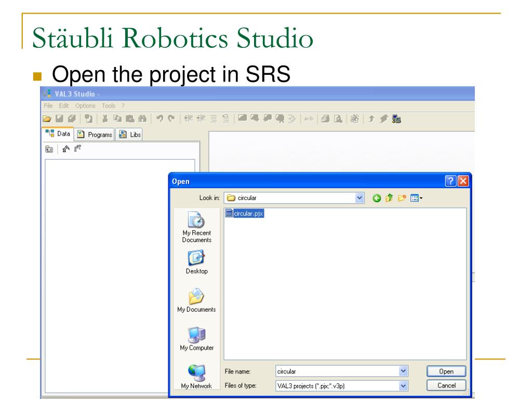The width and height of the screenshot is (532, 399).
Task: Click the Copy icon beside the scissors
Action: pyautogui.click(x=117, y=118)
